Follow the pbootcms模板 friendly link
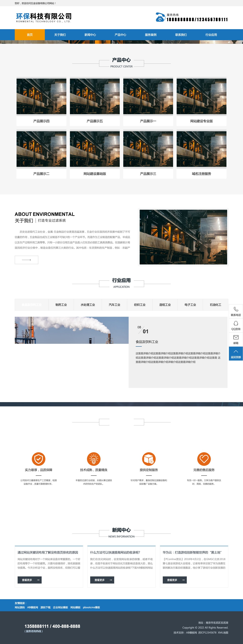Screen dimensions: 243x644 click(91, 607)
